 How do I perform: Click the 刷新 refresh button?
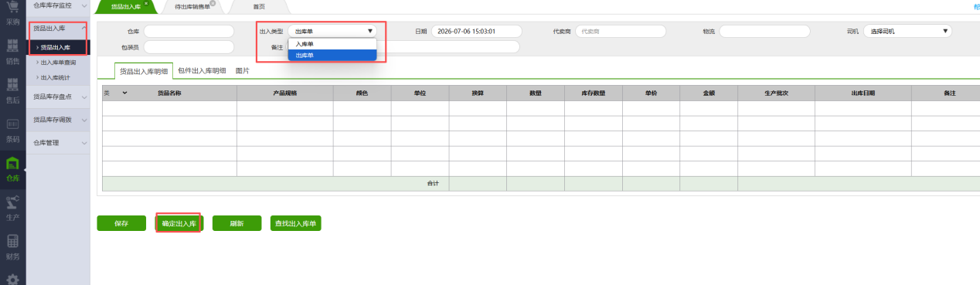[236, 223]
